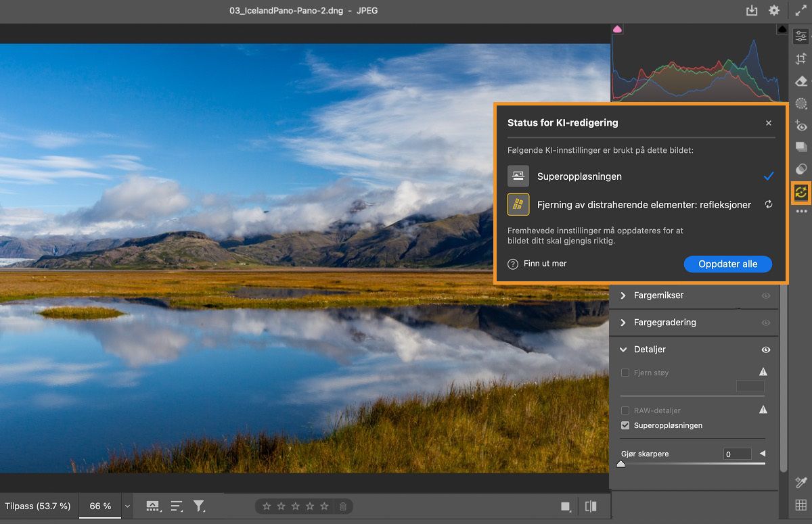
Task: Click the warning icon next to RAW-detaljer
Action: (x=763, y=410)
